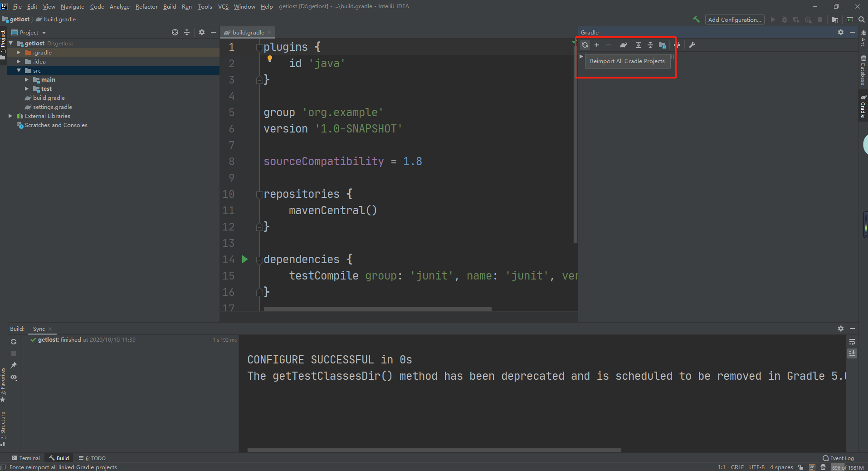Open the File menu

17,6
